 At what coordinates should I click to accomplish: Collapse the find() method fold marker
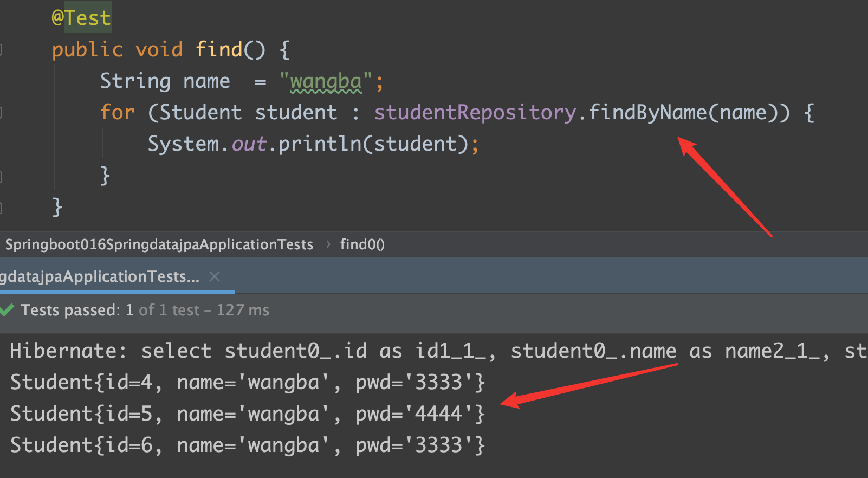(2, 50)
